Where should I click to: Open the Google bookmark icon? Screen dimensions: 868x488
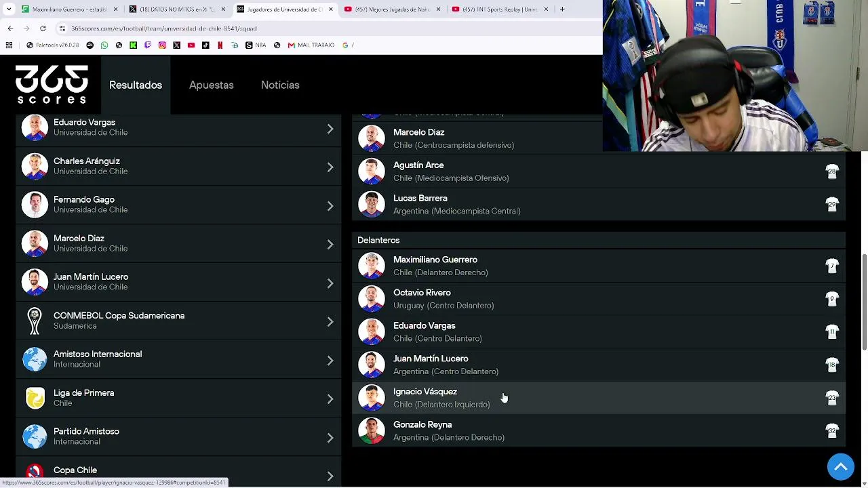(x=345, y=45)
